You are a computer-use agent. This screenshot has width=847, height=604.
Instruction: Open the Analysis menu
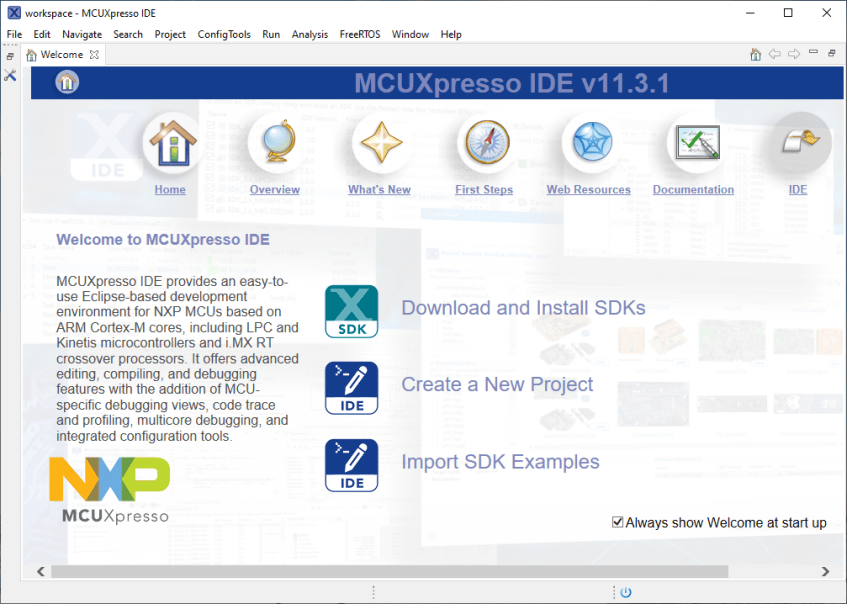click(309, 34)
